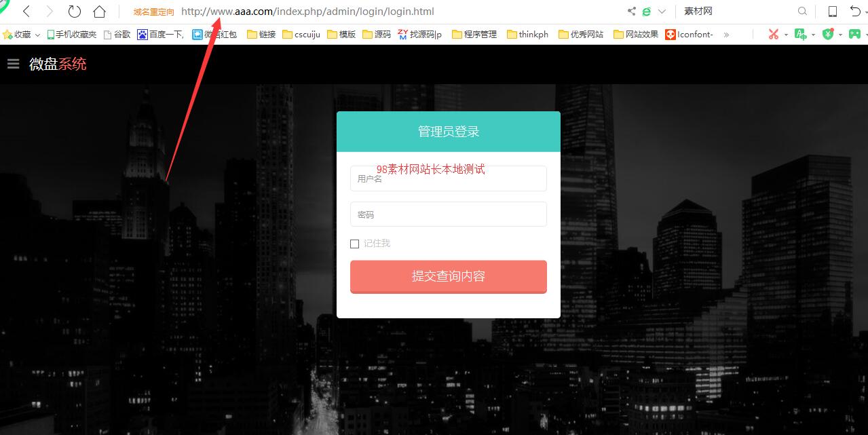Click the mobile phone view icon
Screen dimensions: 868x435
[832, 11]
